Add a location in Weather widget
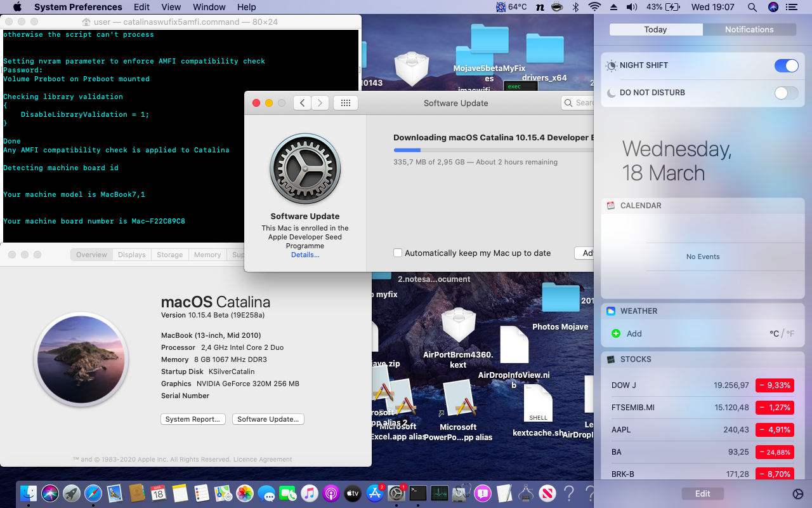Image resolution: width=812 pixels, height=508 pixels. coord(627,333)
